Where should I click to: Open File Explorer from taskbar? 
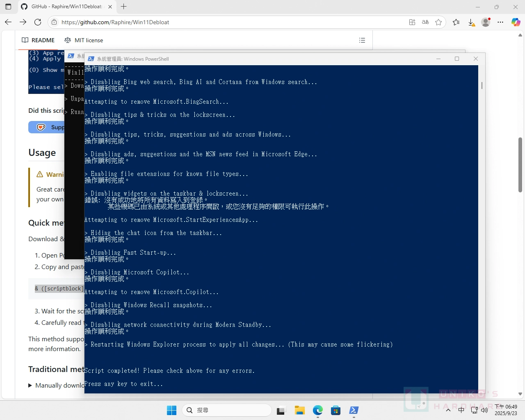[x=299, y=410]
